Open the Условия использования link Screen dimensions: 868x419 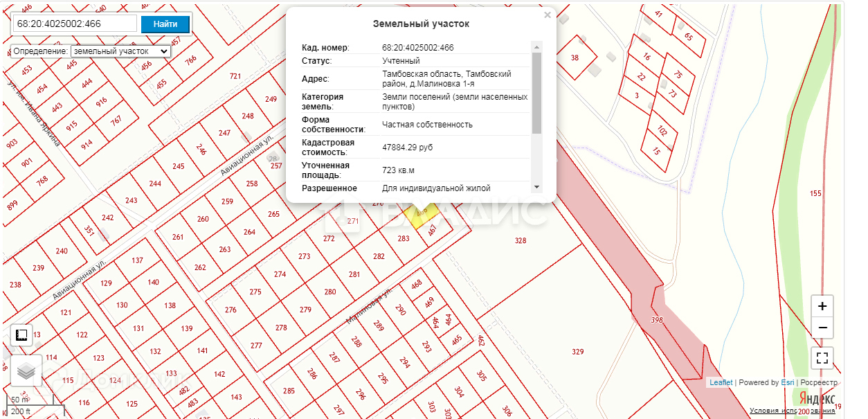pos(793,411)
